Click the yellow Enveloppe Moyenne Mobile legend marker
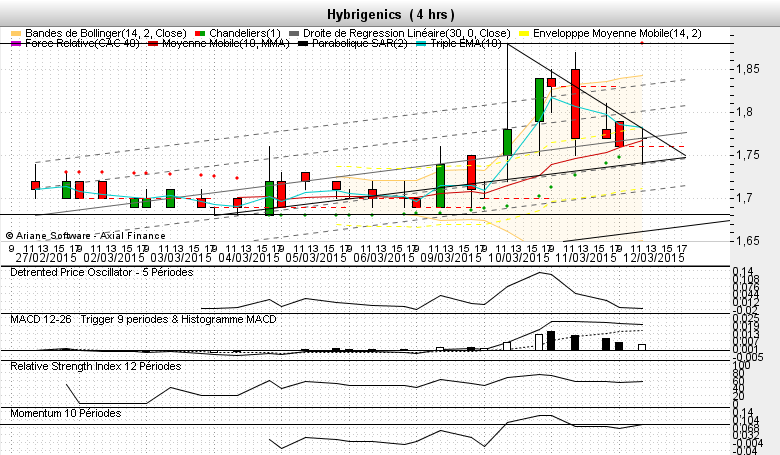 coord(524,34)
